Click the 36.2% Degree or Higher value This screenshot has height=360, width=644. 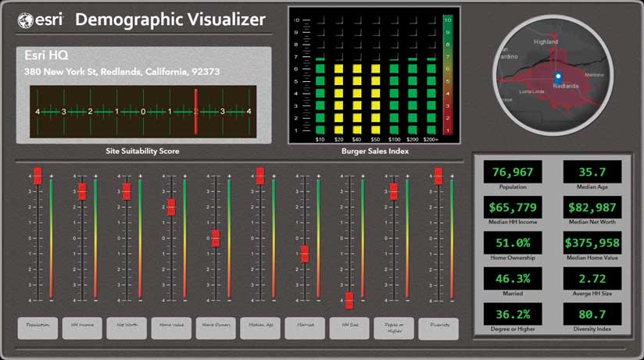pos(513,315)
